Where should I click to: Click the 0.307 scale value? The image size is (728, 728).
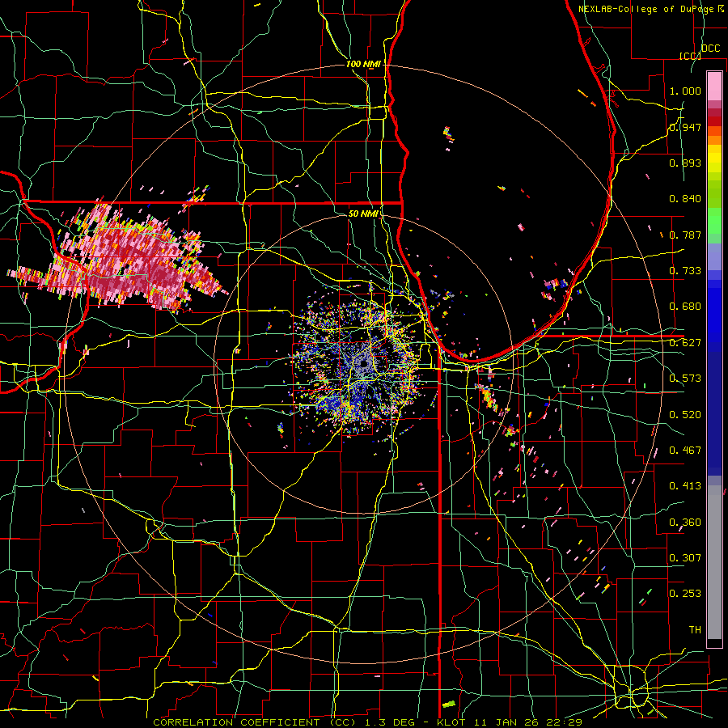click(x=685, y=558)
